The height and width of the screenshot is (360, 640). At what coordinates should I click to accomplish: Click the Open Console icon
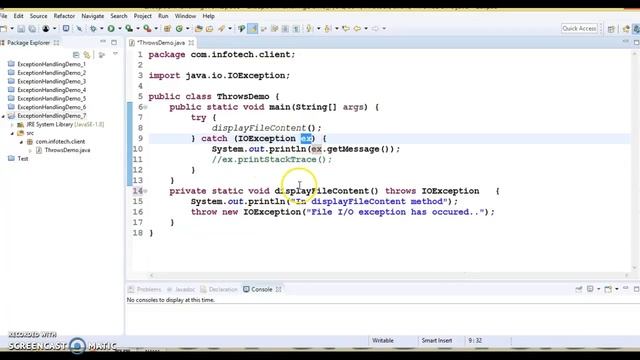[x=608, y=289]
